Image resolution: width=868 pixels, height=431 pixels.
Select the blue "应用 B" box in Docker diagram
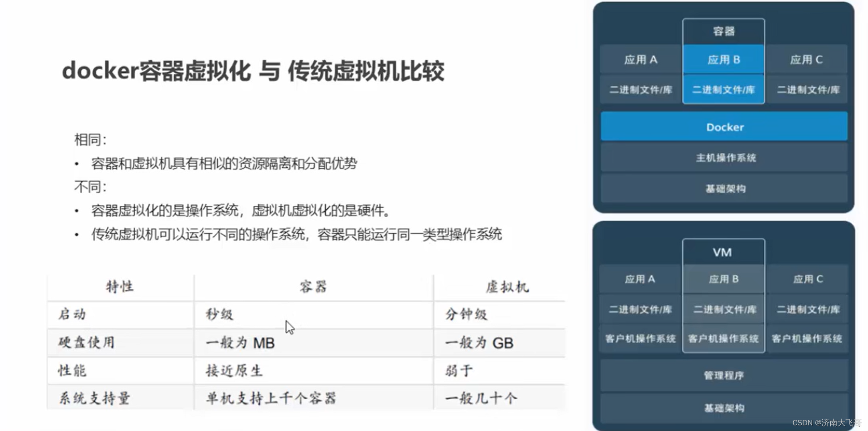[x=724, y=60]
